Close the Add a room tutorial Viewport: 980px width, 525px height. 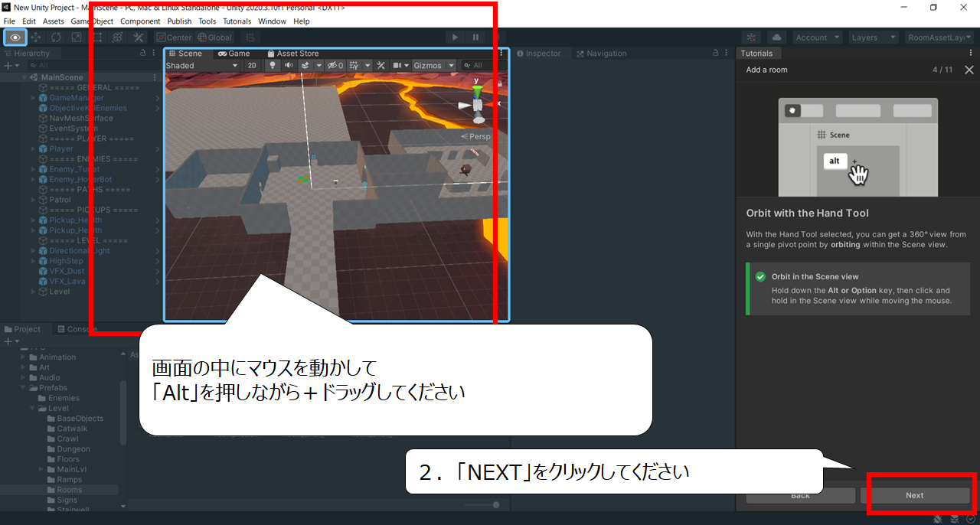(x=969, y=70)
